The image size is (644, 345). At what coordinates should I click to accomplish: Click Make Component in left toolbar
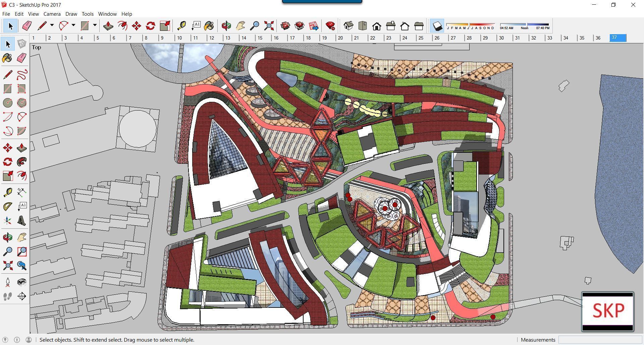pos(21,44)
